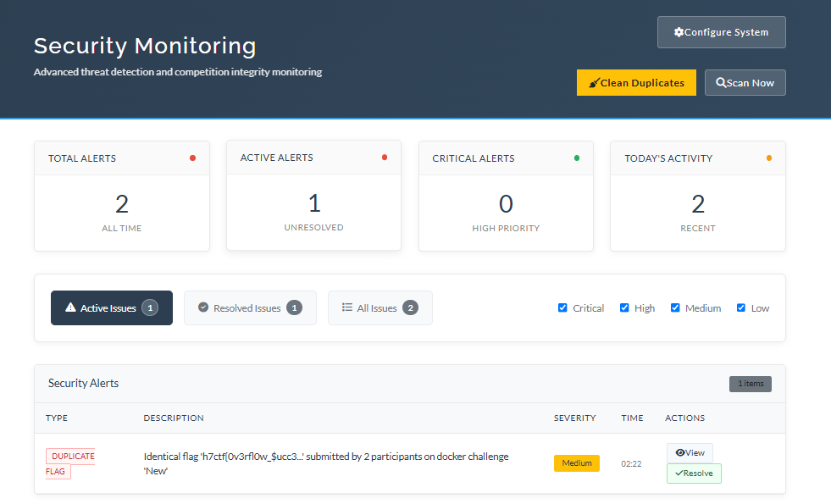Select the Active Alerts card
The image size is (831, 504).
[x=313, y=196]
